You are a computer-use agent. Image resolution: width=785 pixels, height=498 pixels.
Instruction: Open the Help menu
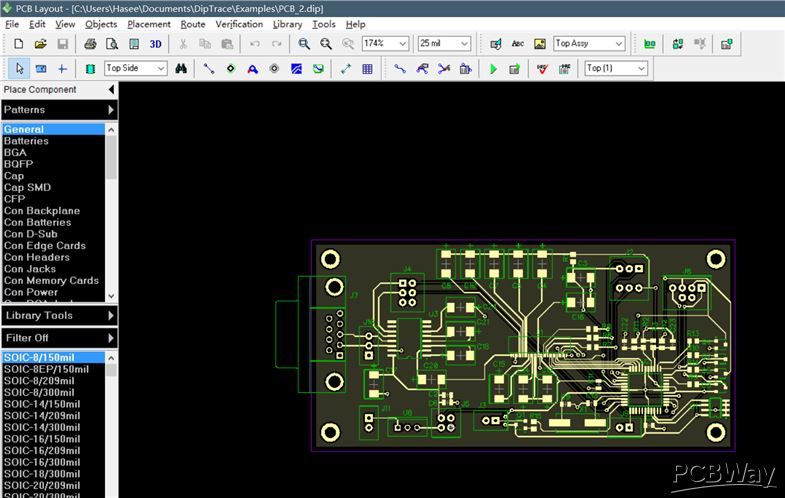[355, 24]
